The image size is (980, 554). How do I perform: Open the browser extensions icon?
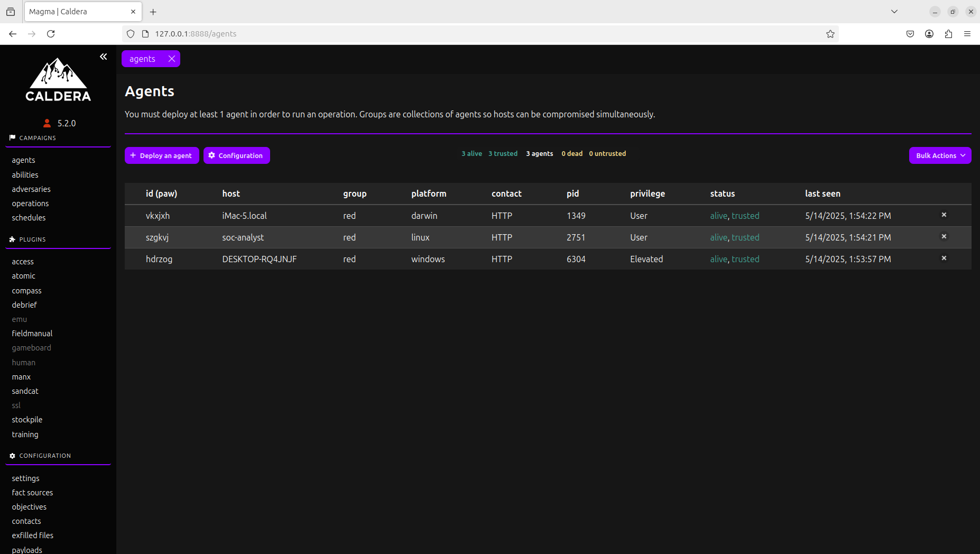pos(948,34)
